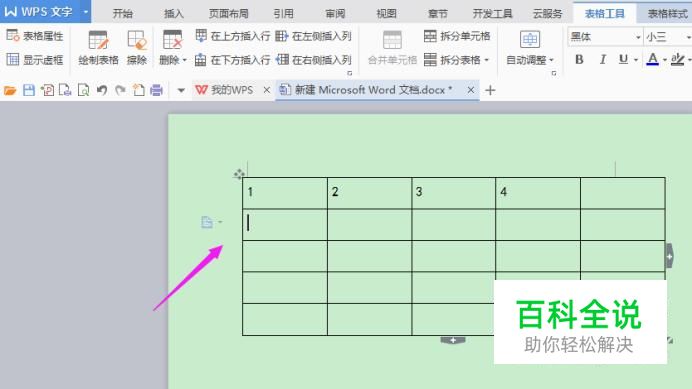This screenshot has height=389, width=692.
Task: Close the 新建 Microsoft Word 文档.docx tab
Action: point(471,90)
